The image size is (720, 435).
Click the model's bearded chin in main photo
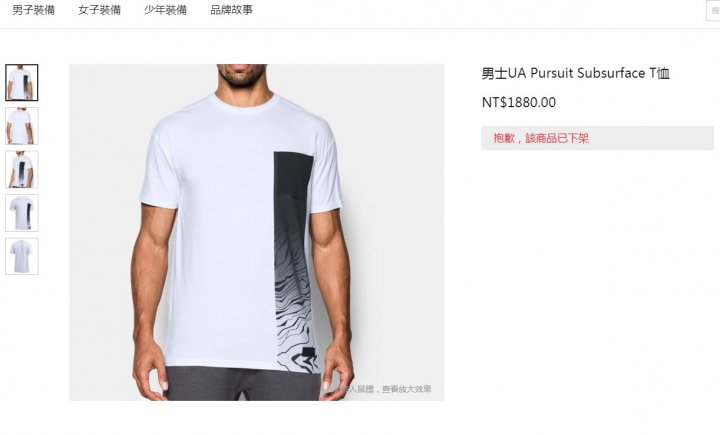click(241, 79)
